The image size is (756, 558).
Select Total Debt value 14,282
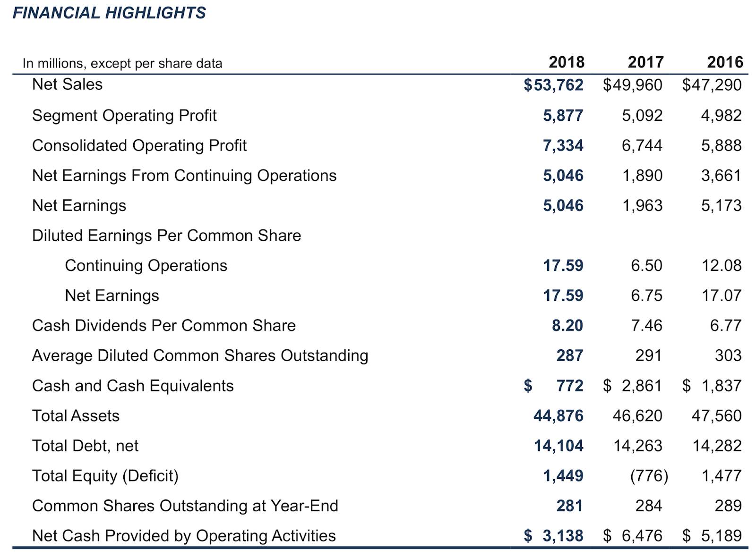pos(717,446)
